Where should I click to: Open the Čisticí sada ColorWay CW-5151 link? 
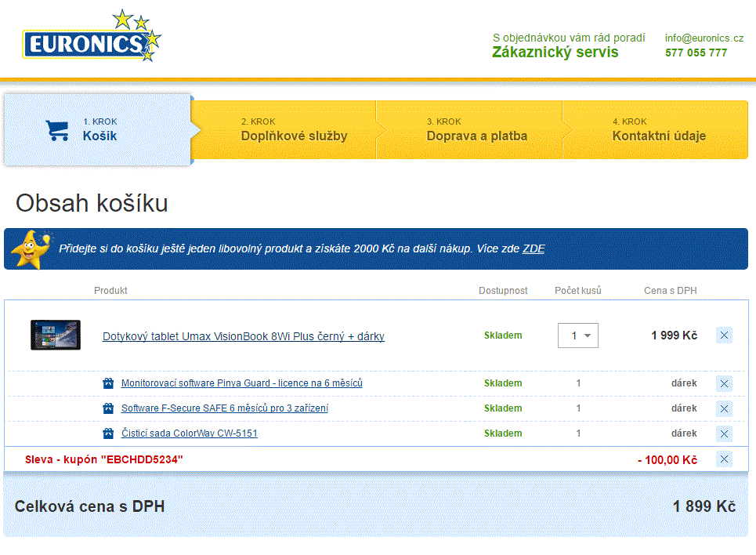189,433
